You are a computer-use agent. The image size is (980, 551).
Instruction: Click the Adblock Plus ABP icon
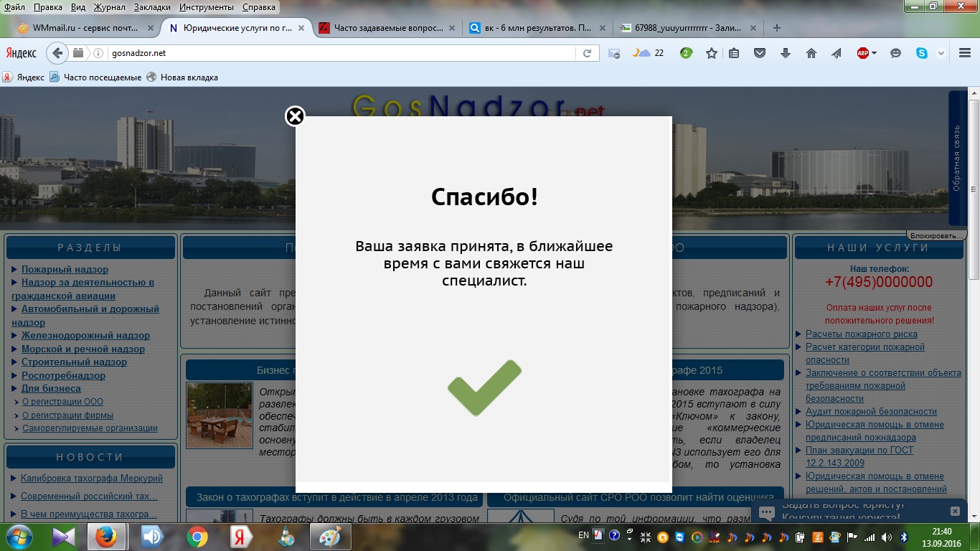click(x=863, y=53)
